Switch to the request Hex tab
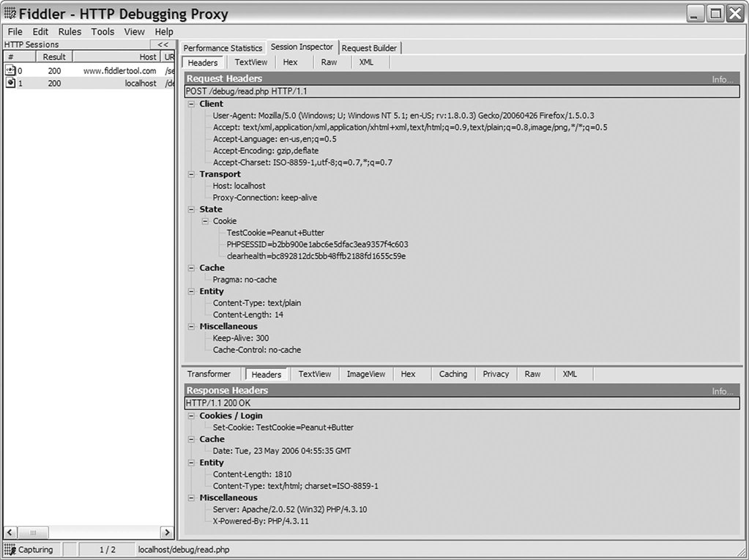The width and height of the screenshot is (749, 560). click(290, 62)
